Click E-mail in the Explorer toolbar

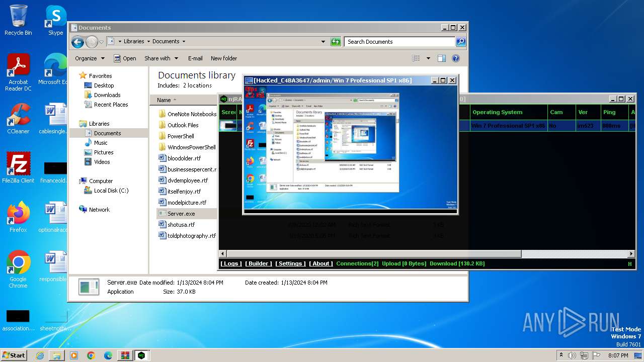click(x=195, y=58)
